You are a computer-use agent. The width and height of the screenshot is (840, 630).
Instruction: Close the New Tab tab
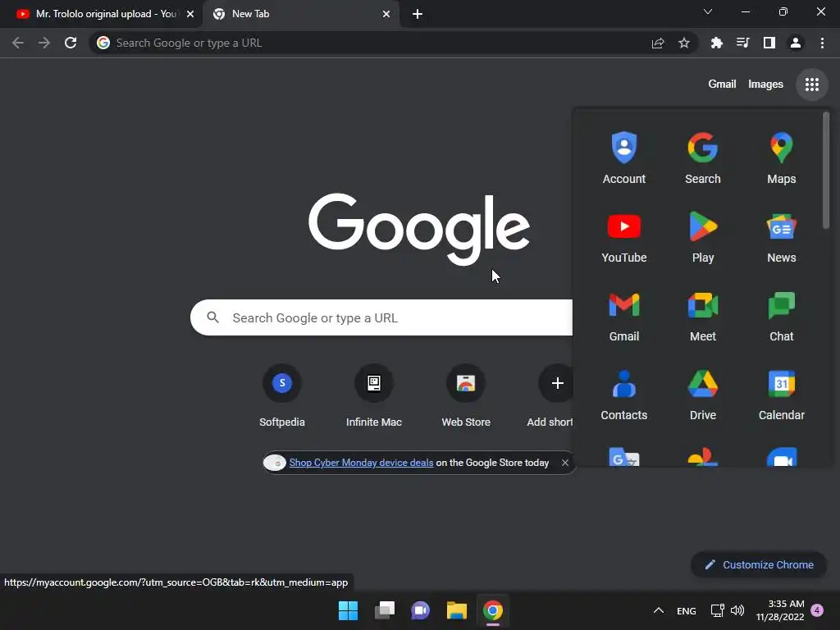coord(386,14)
